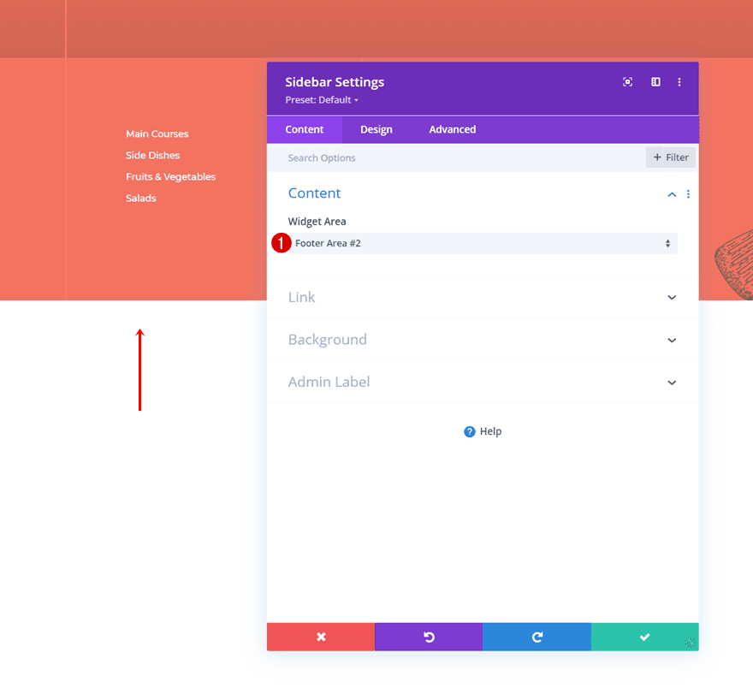Open the Widget Area dropdown showing Footer Area #2
Image resolution: width=753 pixels, height=700 pixels.
pyautogui.click(x=483, y=243)
